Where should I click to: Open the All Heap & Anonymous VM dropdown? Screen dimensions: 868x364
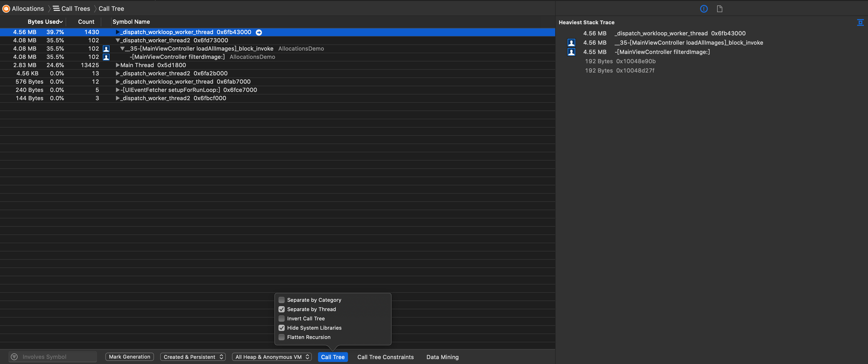click(272, 357)
